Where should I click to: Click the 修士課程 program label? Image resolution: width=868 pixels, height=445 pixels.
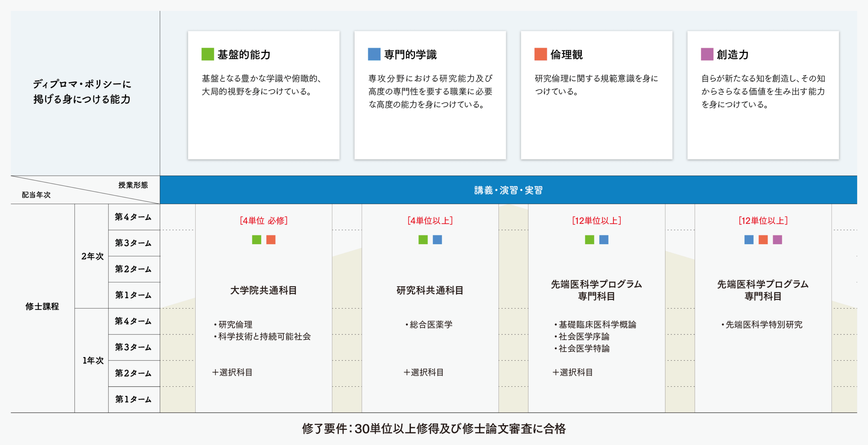pyautogui.click(x=42, y=306)
